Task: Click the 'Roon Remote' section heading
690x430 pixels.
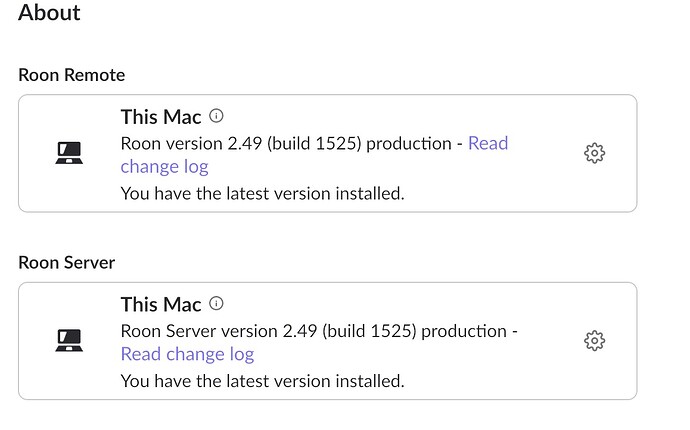Action: click(x=72, y=75)
